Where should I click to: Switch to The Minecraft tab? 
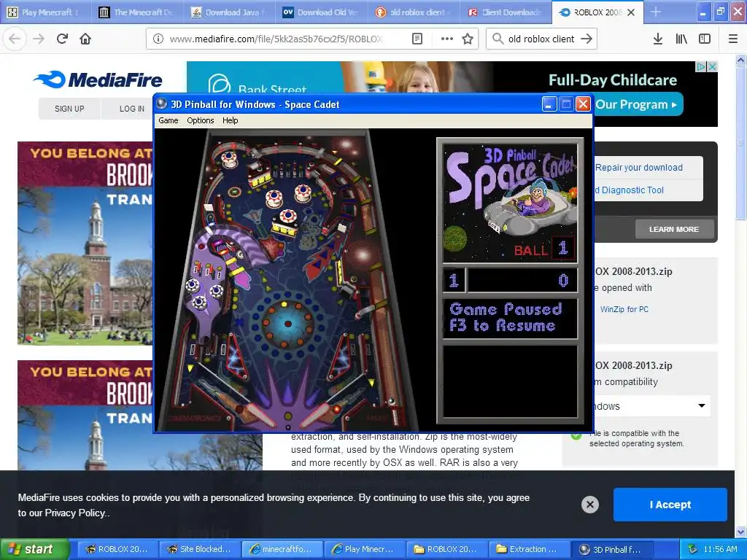coord(137,12)
